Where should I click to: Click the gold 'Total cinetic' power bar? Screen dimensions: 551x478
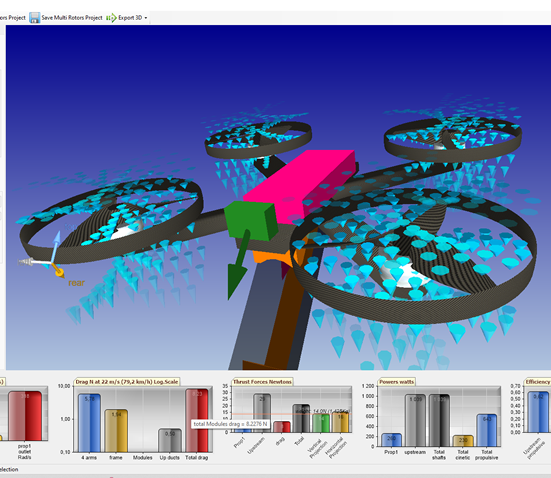pyautogui.click(x=463, y=441)
